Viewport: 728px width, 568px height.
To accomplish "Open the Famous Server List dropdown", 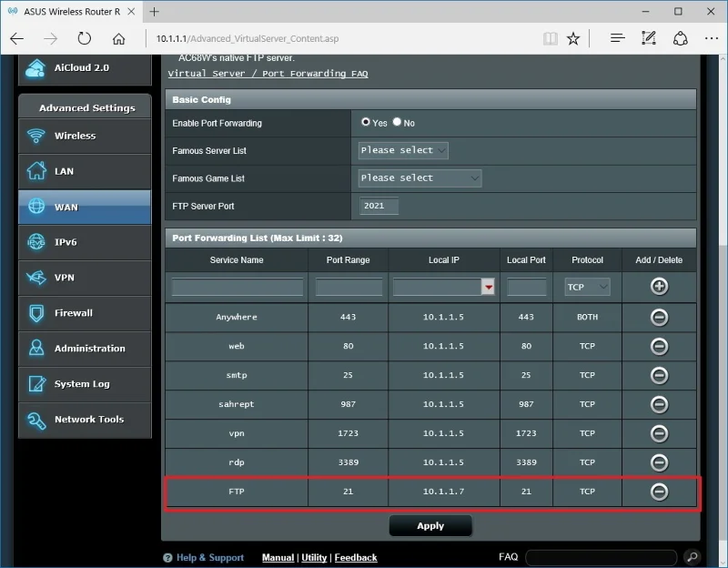I will [x=402, y=150].
